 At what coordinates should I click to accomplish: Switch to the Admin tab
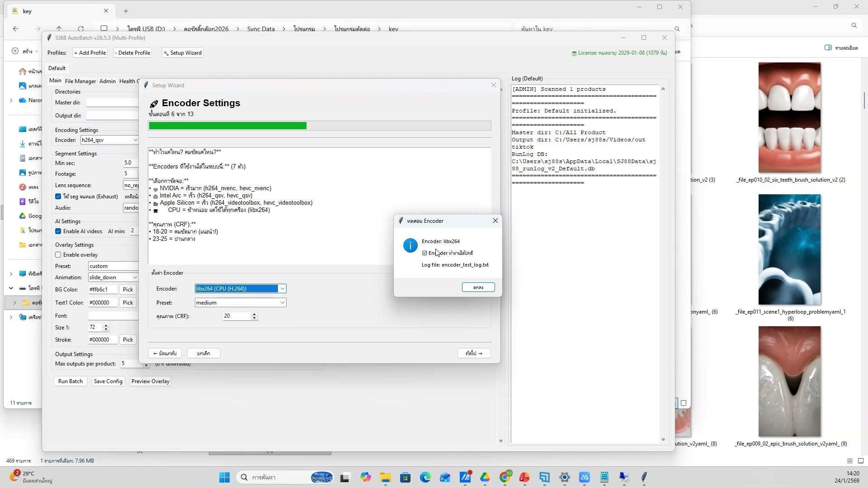click(107, 81)
